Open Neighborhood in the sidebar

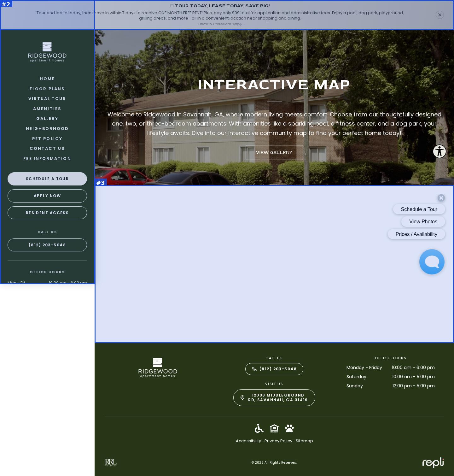47,129
